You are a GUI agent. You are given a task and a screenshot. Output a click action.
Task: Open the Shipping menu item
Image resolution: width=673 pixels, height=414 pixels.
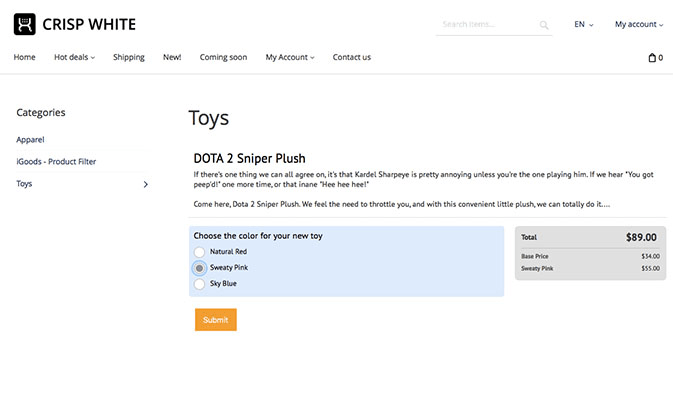click(x=129, y=57)
